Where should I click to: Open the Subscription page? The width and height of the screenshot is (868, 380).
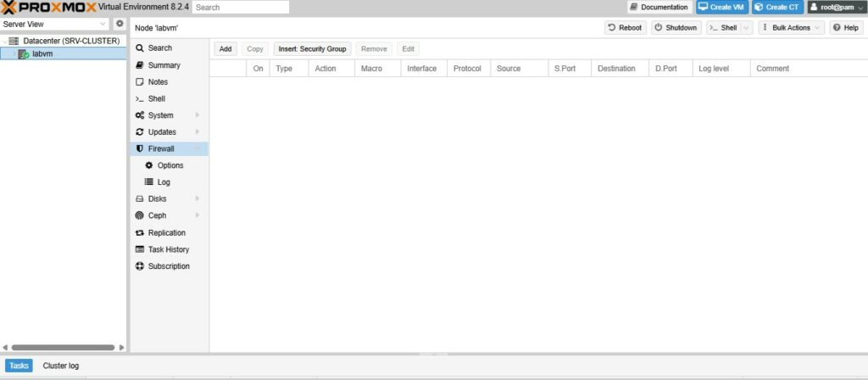[169, 266]
